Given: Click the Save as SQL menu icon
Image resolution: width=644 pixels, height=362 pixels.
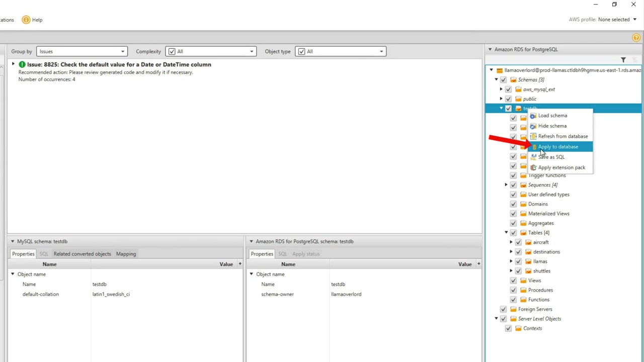Looking at the screenshot, I should (533, 157).
